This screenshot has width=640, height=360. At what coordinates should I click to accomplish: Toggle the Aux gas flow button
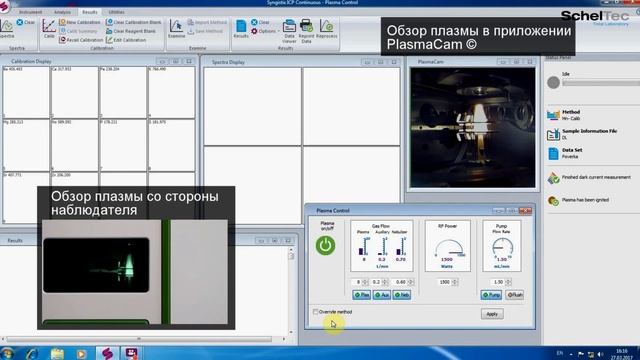(x=382, y=295)
